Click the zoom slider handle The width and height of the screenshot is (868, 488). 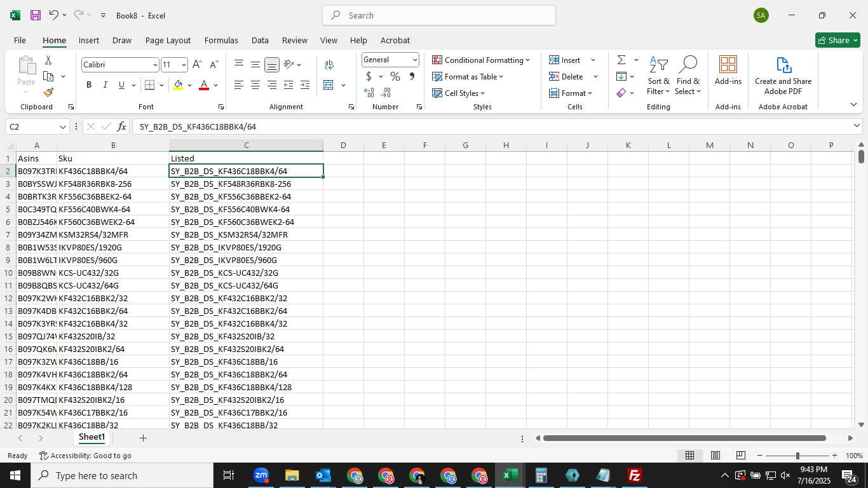coord(797,456)
